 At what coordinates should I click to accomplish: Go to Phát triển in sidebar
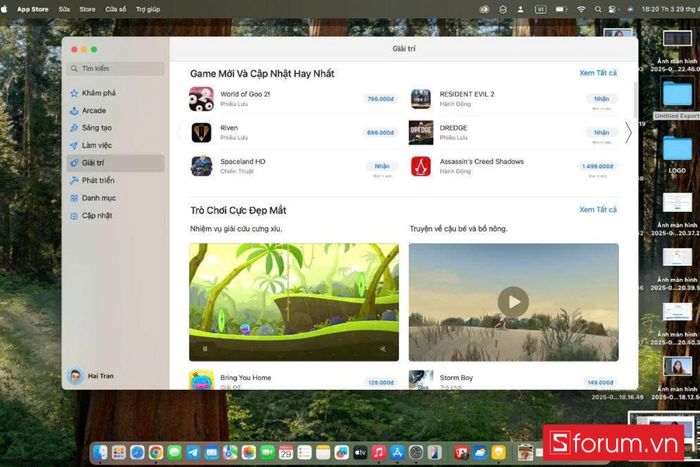tap(116, 180)
